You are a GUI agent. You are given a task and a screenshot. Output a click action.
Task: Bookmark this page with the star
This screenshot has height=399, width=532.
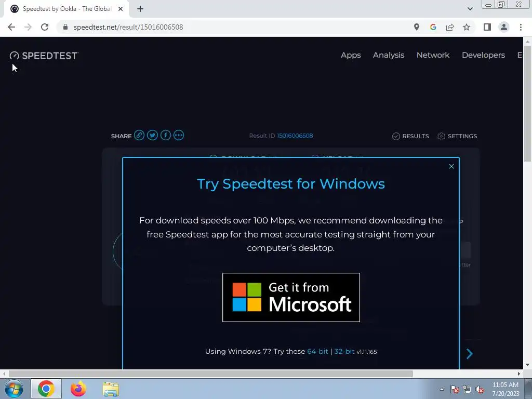point(467,27)
